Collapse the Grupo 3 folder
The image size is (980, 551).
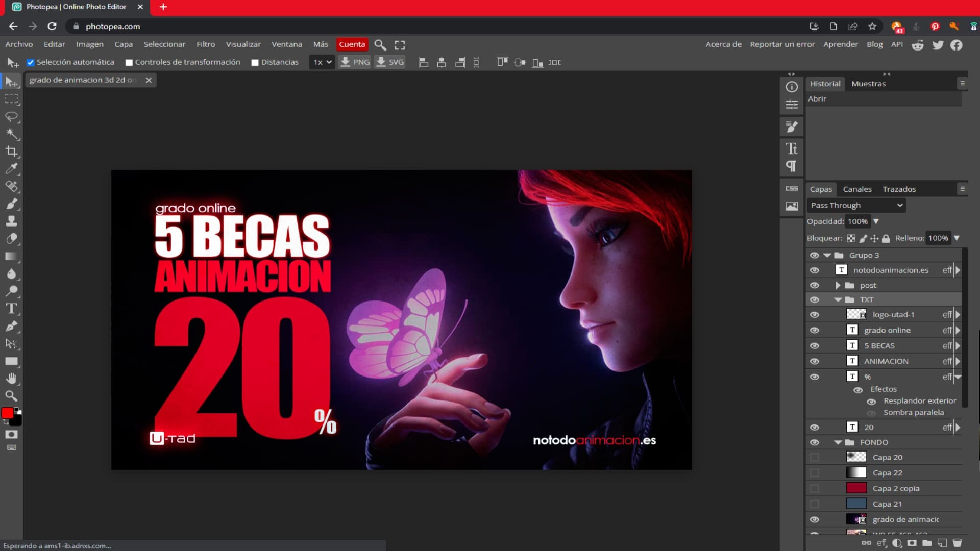point(827,255)
